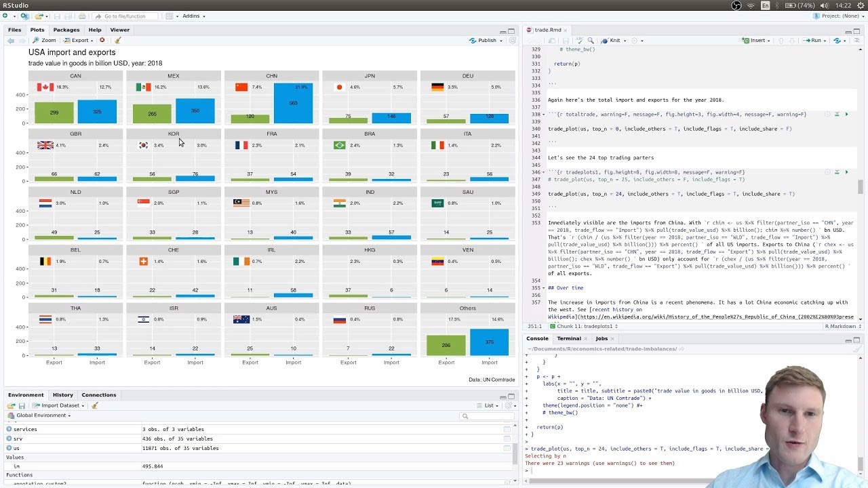Expand the srv data frame
Screen dimensions: 868x488
click(9, 439)
